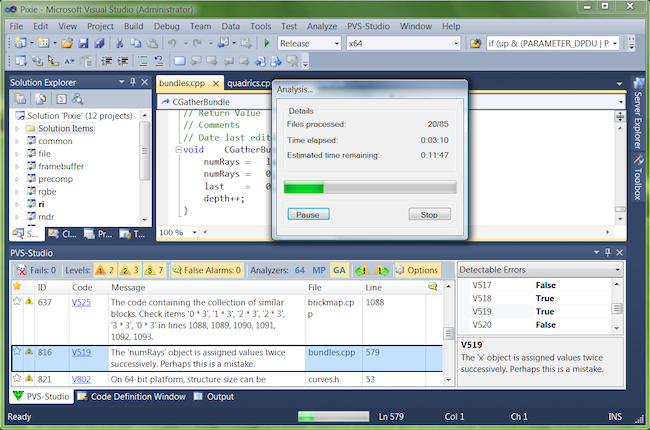
Task: Open the V525 code link
Action: [x=81, y=302]
